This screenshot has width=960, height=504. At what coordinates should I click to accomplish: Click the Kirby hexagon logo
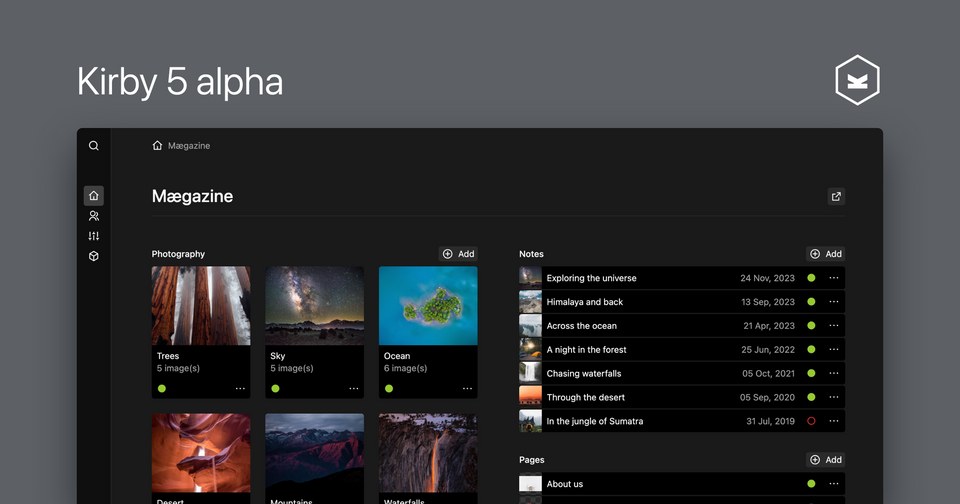857,82
